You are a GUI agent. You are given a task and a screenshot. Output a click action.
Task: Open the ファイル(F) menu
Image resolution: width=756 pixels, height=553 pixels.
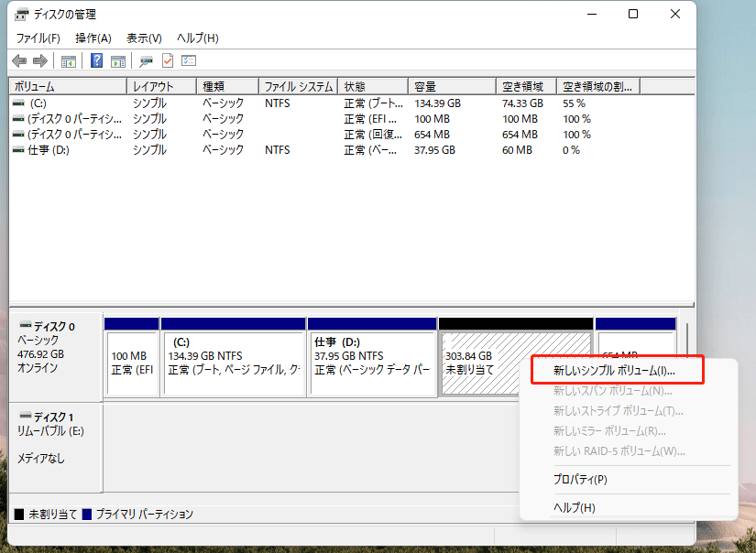click(x=38, y=38)
